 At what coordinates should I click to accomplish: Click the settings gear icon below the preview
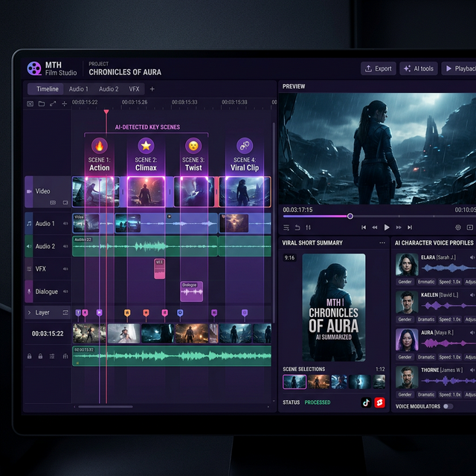(x=458, y=228)
